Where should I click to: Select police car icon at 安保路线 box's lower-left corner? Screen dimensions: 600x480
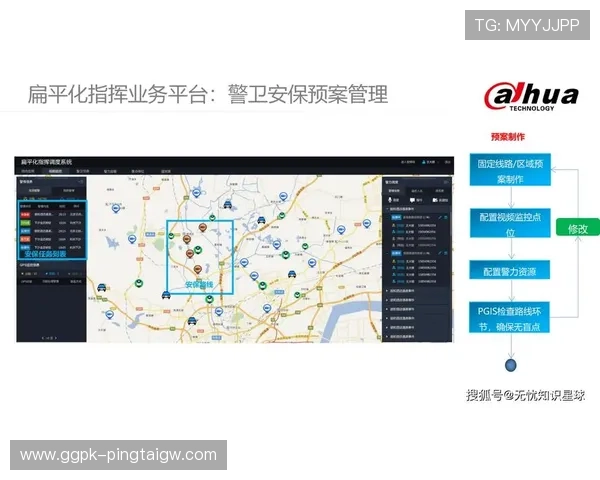point(166,294)
